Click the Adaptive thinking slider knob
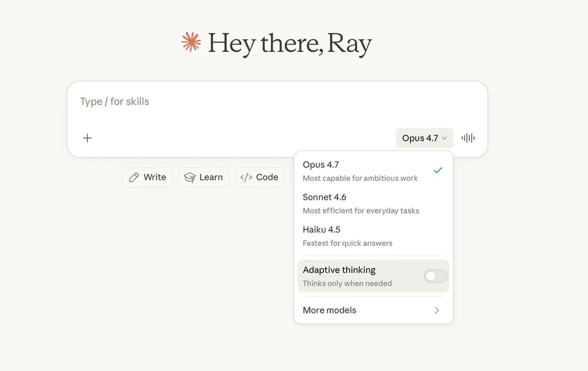Screen dimensions: 588x371 pyautogui.click(x=431, y=276)
